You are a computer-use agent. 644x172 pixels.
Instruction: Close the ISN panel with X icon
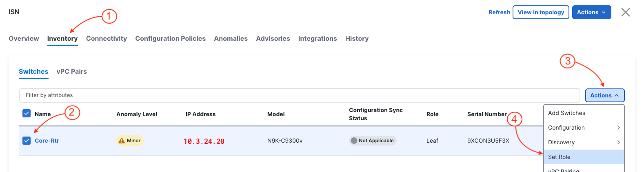625,12
